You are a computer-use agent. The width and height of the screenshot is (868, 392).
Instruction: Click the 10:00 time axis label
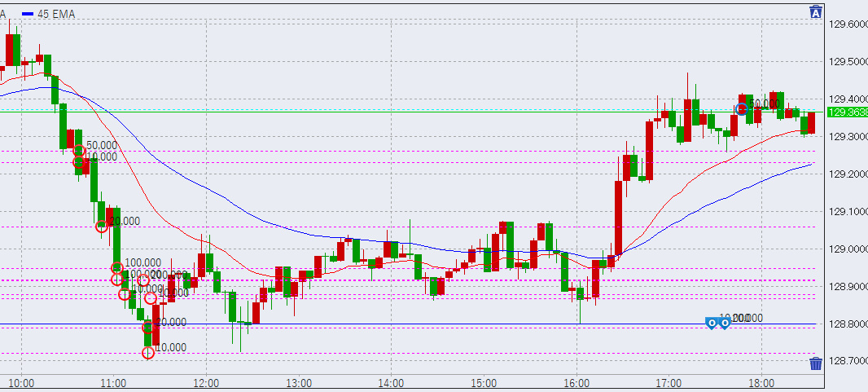(21, 382)
